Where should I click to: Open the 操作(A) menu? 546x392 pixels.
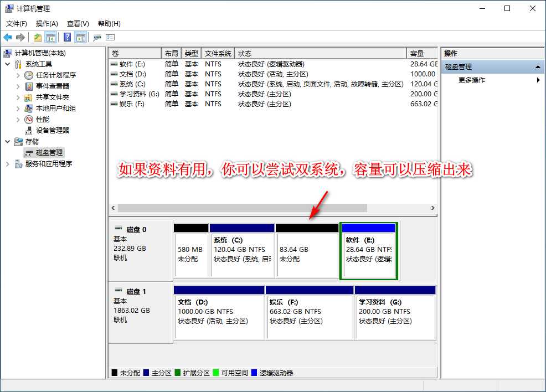point(47,24)
